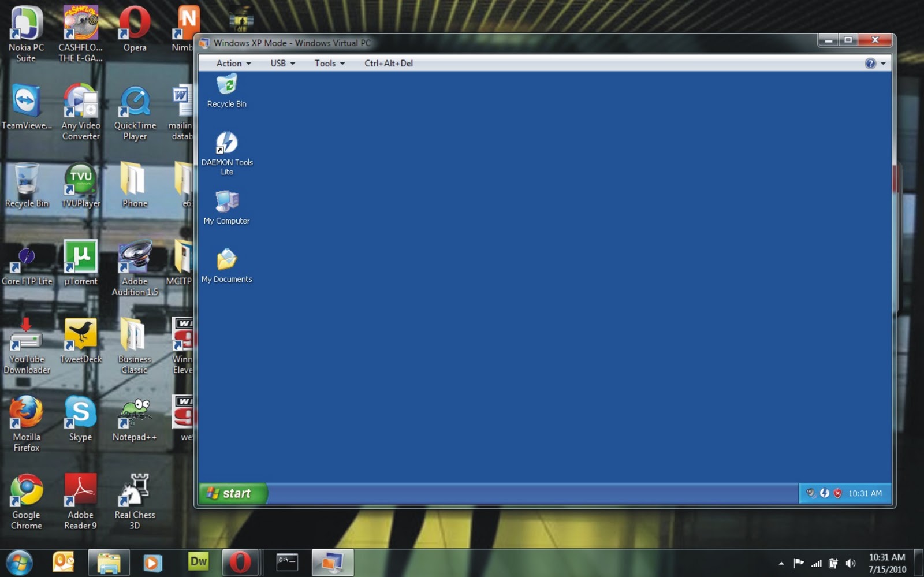
Task: Select the Google Chrome desktop icon
Action: (27, 502)
